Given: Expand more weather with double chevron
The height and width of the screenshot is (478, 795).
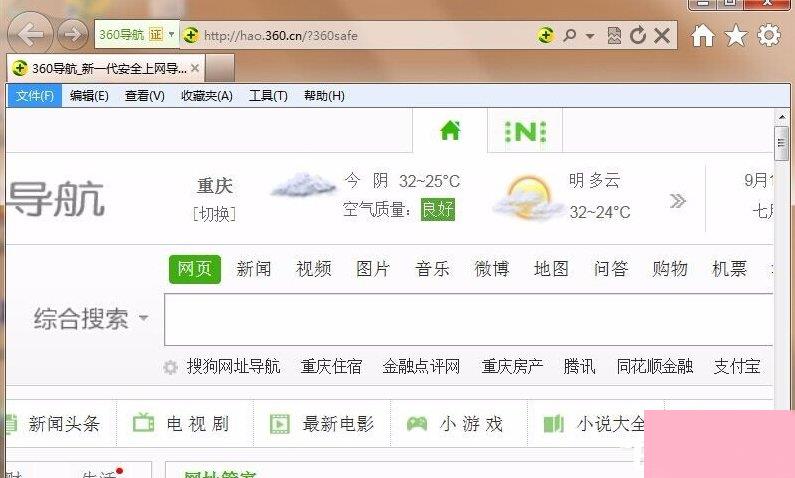Looking at the screenshot, I should pyautogui.click(x=677, y=201).
